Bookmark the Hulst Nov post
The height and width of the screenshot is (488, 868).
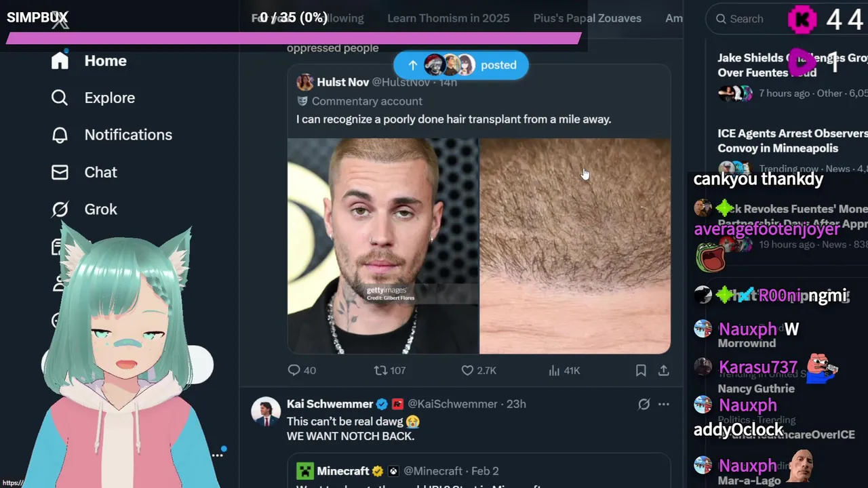(x=641, y=370)
